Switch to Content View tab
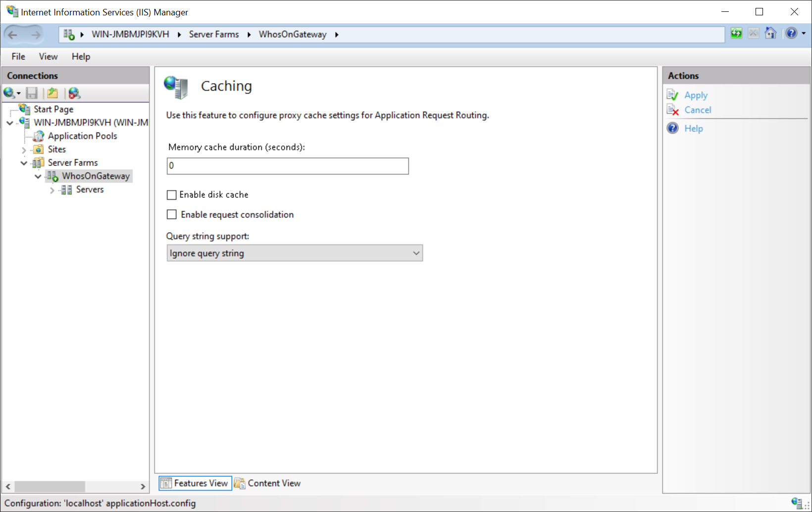Viewport: 812px width, 512px height. (267, 483)
